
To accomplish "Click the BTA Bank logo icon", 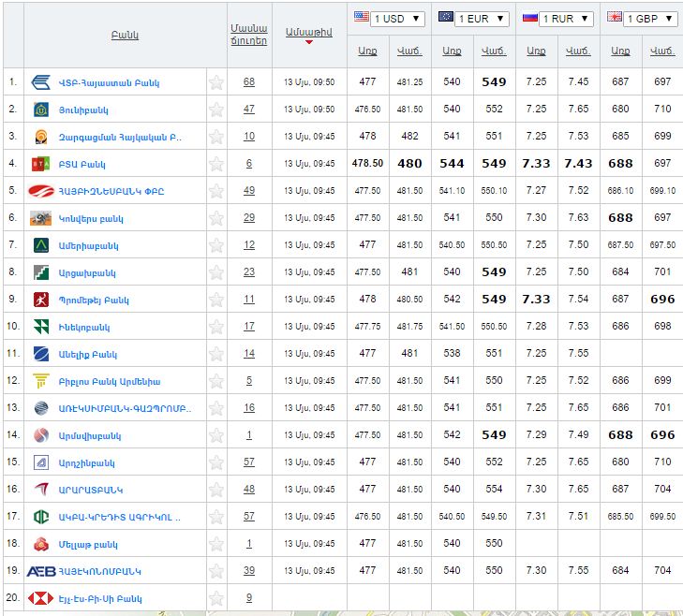I will click(40, 164).
